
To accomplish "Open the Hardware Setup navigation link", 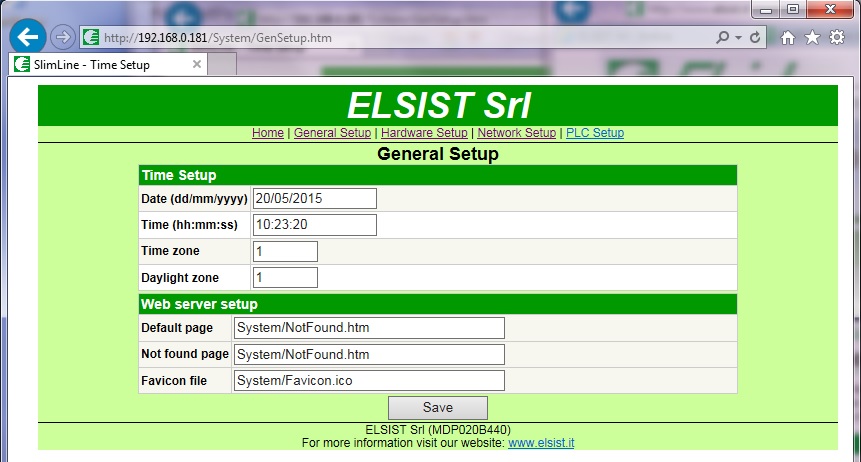I will pos(424,133).
